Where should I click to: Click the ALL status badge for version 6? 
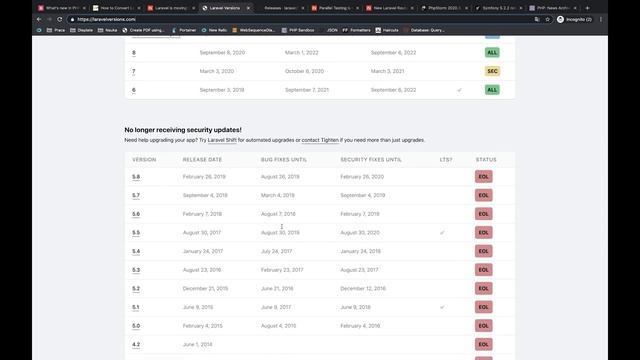tap(492, 90)
